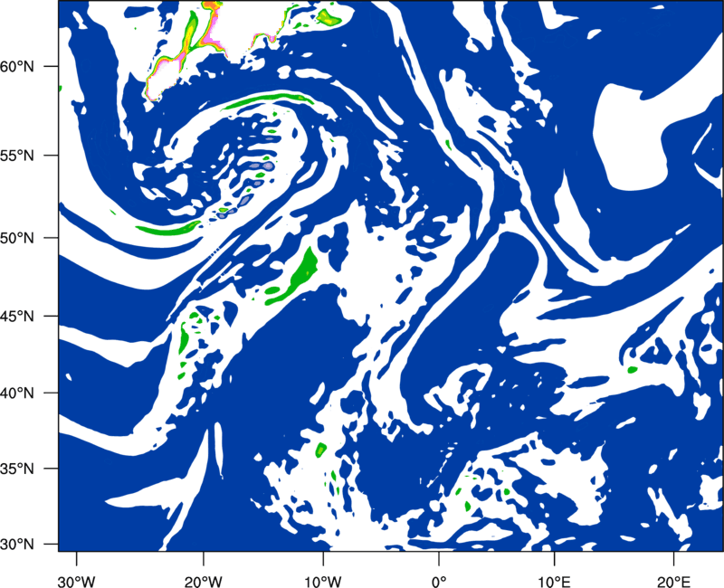Click the 30°N latitude label
Image resolution: width=724 pixels, height=588 pixels.
[x=17, y=545]
